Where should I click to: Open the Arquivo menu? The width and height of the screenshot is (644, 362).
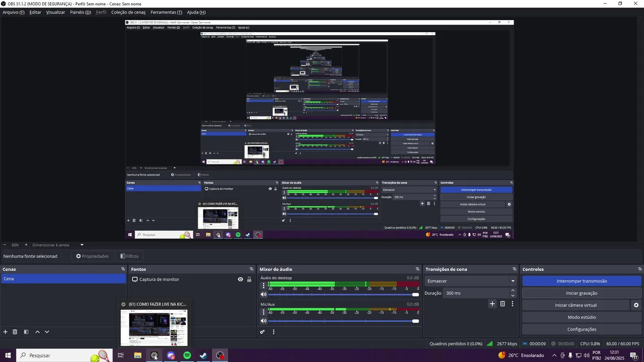14,12
